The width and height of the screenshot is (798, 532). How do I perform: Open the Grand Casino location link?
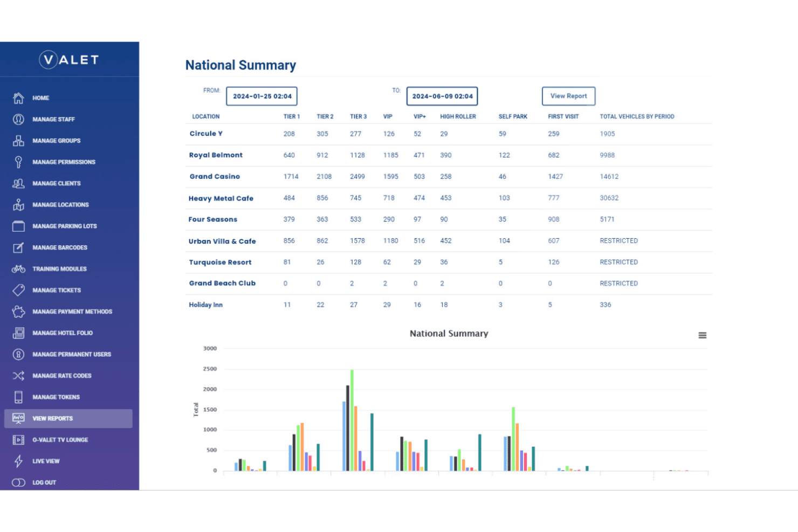tap(215, 176)
